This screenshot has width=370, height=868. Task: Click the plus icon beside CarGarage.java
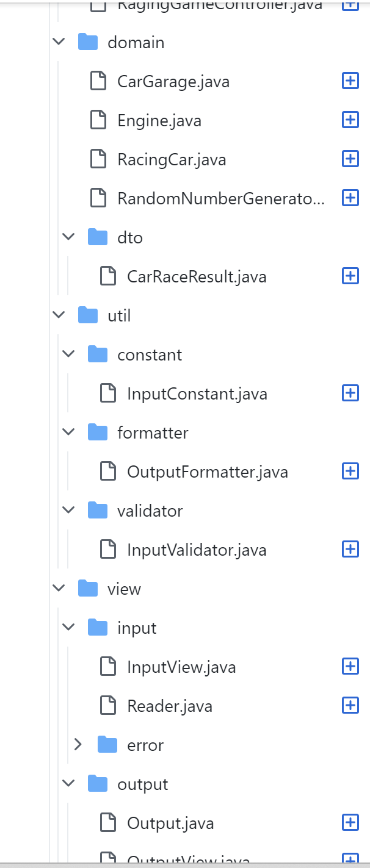tap(350, 81)
